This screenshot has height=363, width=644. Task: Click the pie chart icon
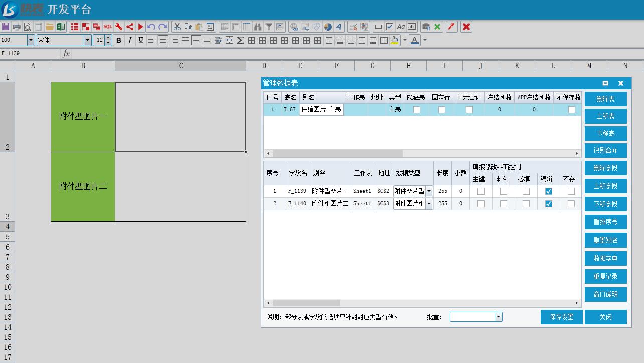click(328, 27)
